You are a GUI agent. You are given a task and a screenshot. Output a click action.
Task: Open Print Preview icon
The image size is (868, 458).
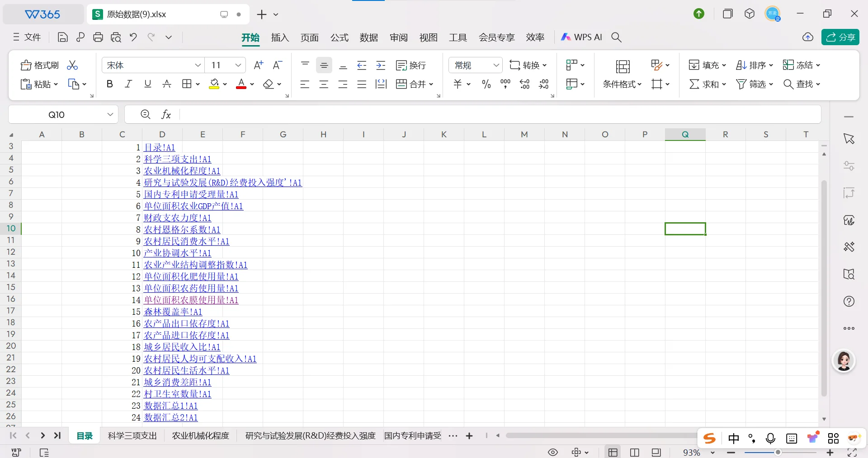116,37
